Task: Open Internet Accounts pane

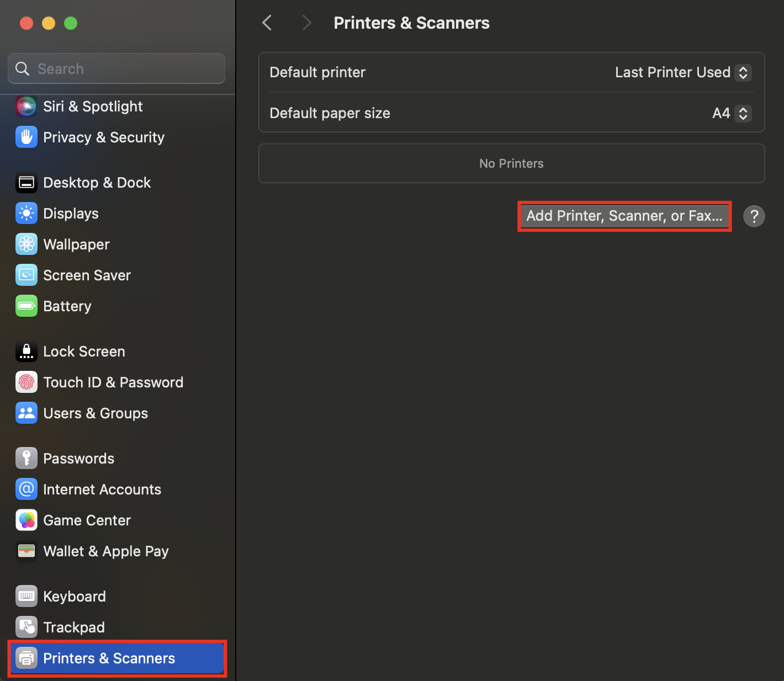Action: click(x=102, y=490)
